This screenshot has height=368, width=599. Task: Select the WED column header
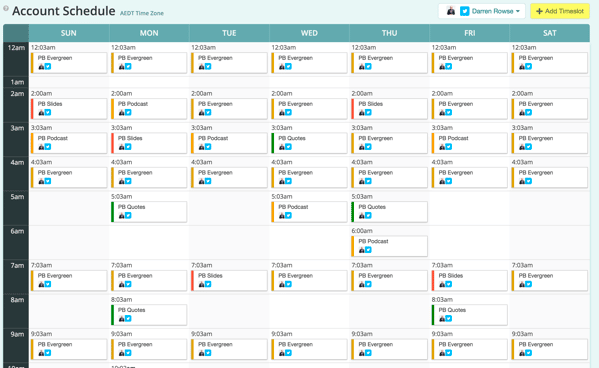tap(309, 33)
